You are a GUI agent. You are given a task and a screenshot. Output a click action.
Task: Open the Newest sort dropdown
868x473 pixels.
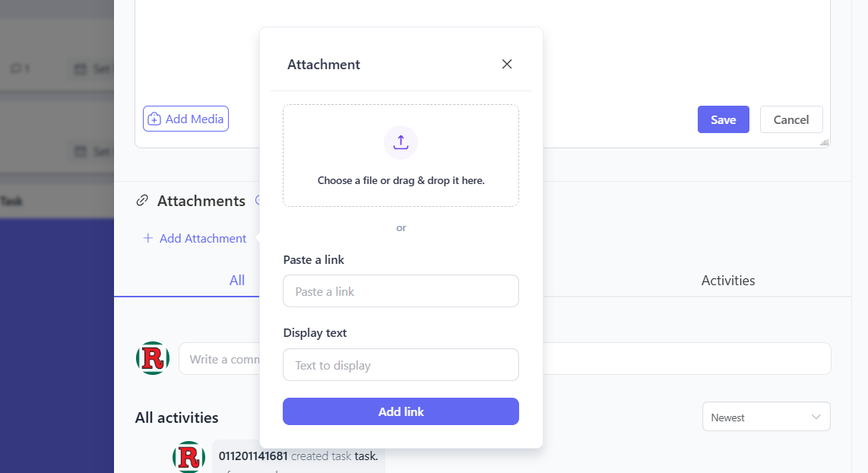[765, 417]
